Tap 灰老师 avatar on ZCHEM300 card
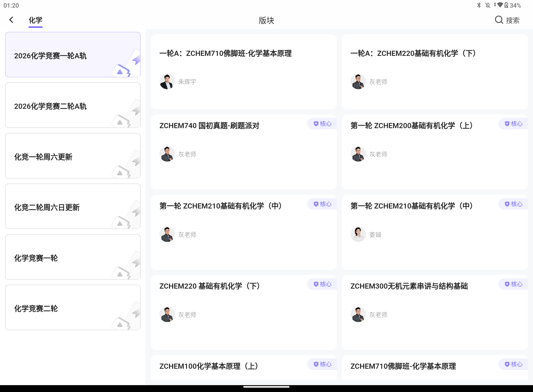 [x=358, y=315]
